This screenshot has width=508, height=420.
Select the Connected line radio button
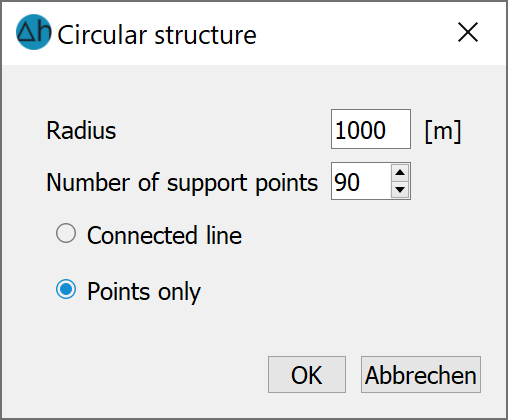(x=66, y=233)
